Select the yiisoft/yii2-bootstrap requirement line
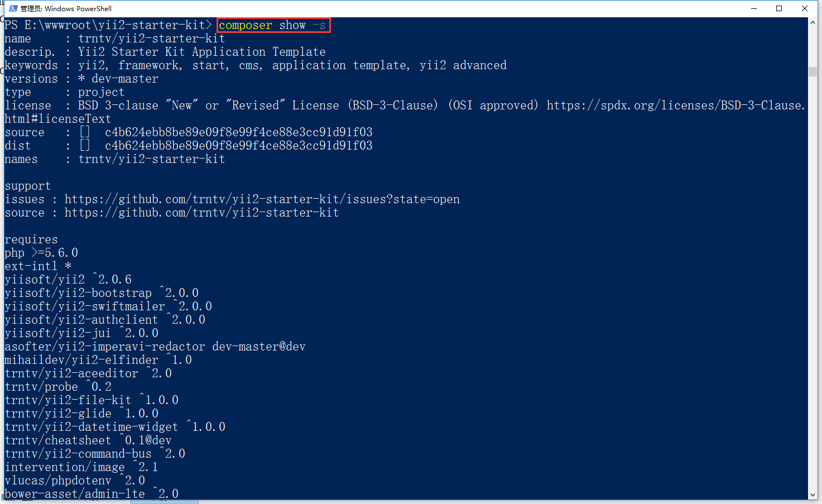The width and height of the screenshot is (822, 504). click(102, 293)
